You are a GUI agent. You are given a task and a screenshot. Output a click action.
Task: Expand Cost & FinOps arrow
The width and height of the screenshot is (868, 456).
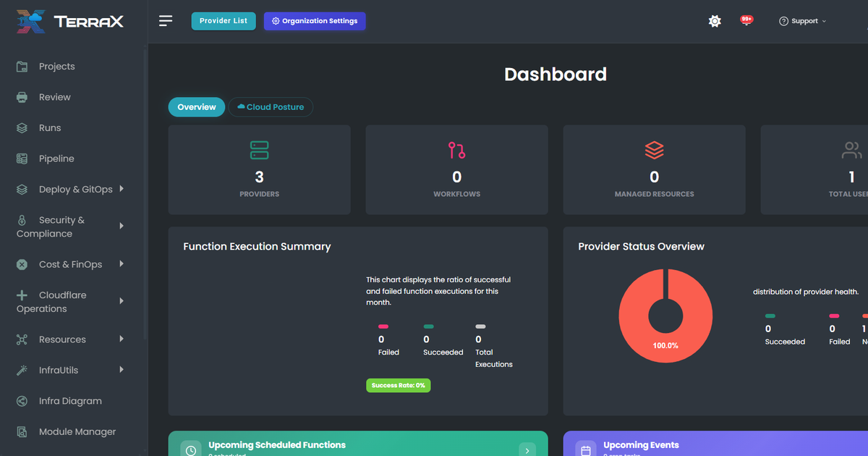[x=122, y=264]
